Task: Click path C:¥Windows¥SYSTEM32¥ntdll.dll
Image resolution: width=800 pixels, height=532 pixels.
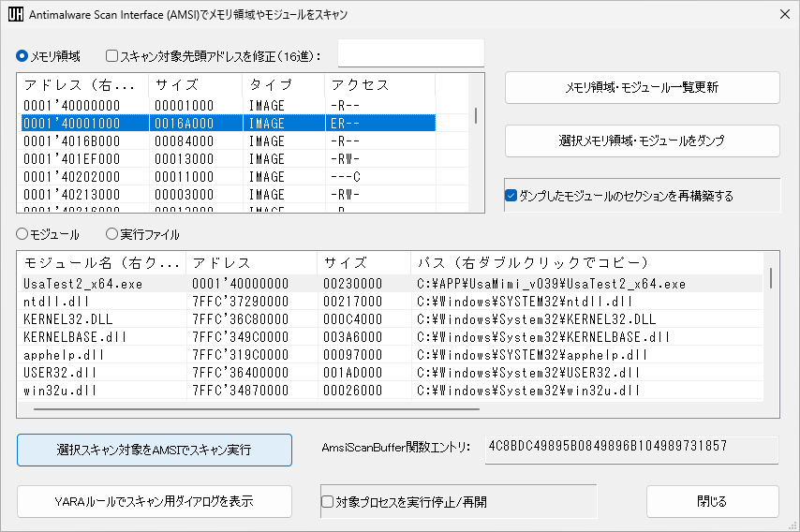Action: click(x=525, y=302)
